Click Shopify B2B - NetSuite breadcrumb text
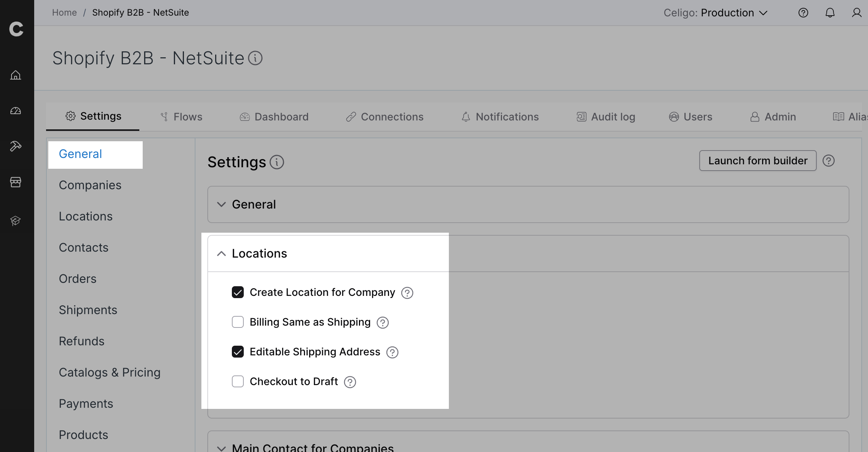The image size is (868, 452). [x=140, y=13]
